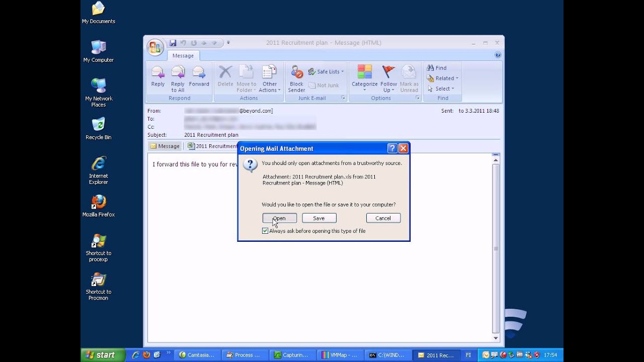644x362 pixels.
Task: Click Open in the Opening Mail Attachment dialog
Action: [x=280, y=218]
